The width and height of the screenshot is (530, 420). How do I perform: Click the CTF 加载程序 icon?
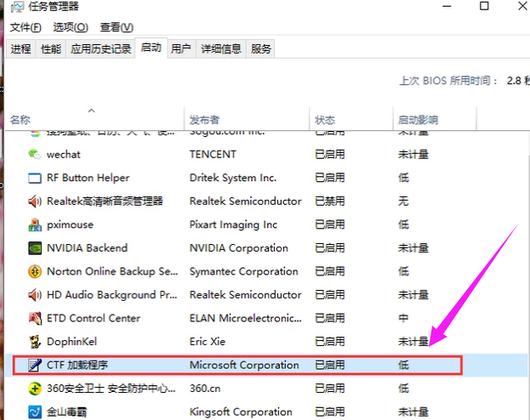pos(34,365)
